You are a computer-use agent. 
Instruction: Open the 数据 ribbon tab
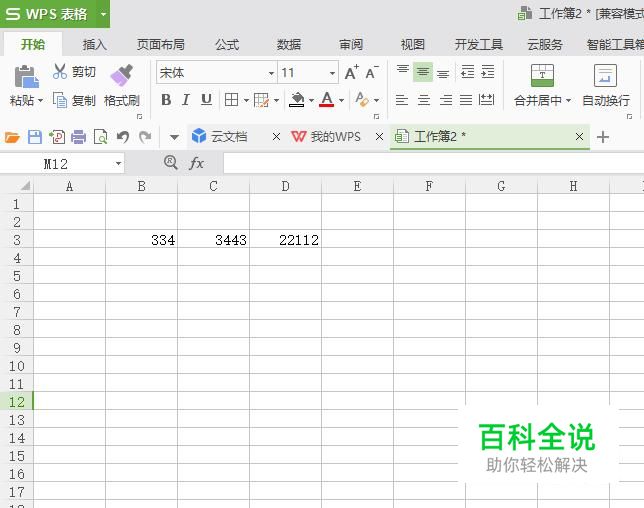(x=288, y=44)
